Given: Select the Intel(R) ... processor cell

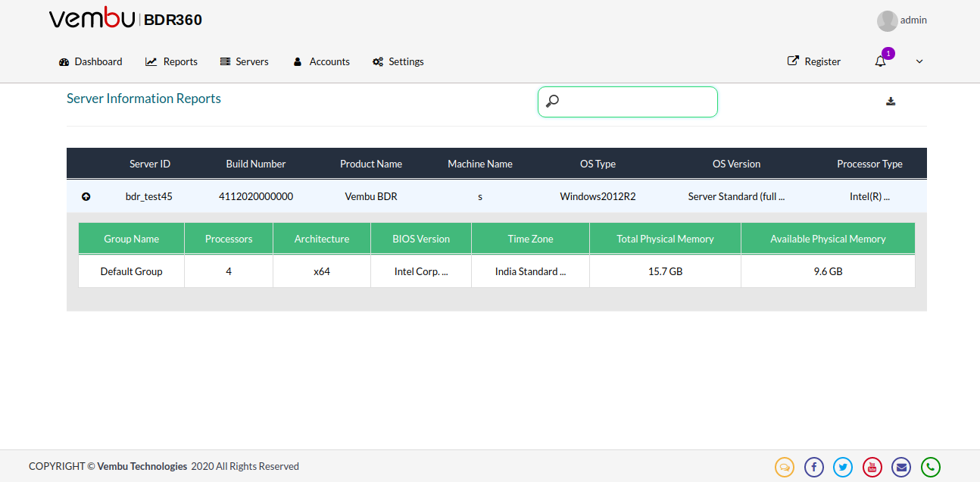Looking at the screenshot, I should click(x=869, y=196).
